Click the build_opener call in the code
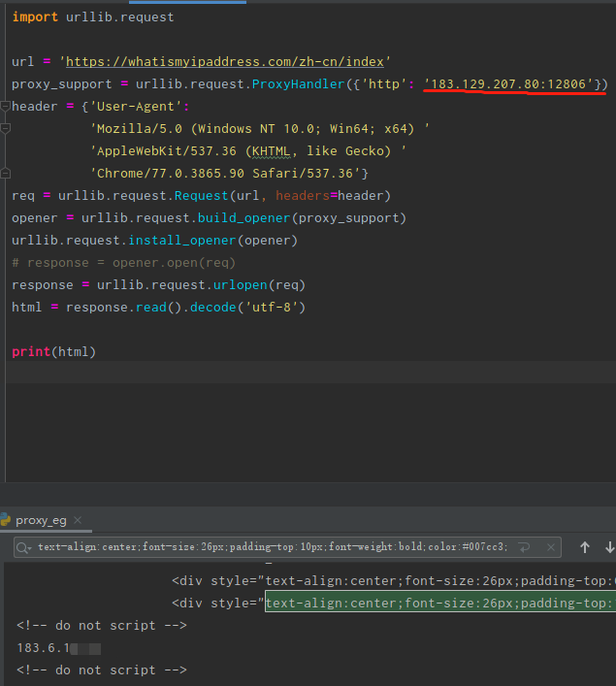616x686 pixels. click(243, 217)
